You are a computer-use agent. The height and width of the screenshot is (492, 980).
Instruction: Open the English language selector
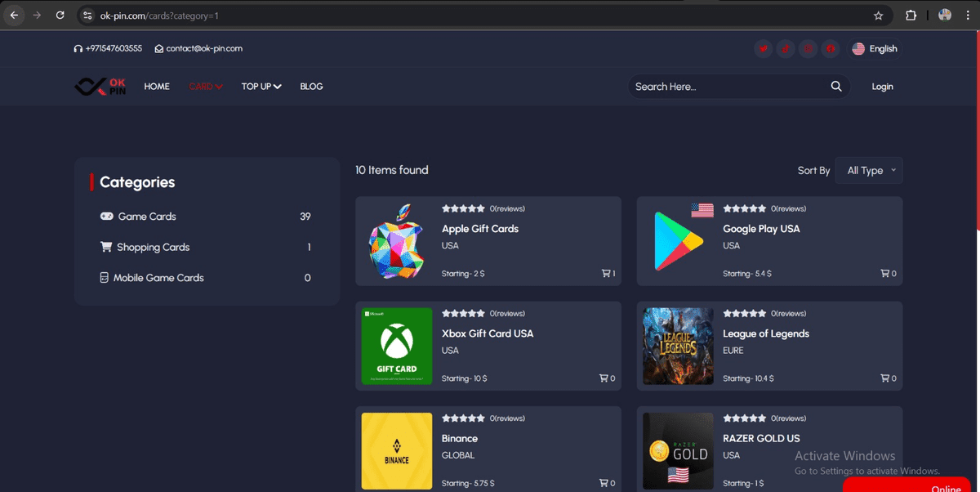[875, 49]
